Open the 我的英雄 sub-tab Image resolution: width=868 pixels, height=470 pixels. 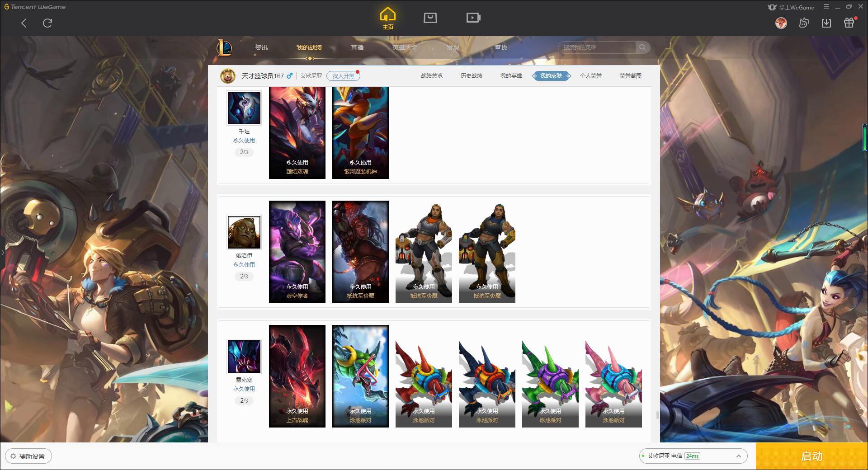tap(511, 76)
